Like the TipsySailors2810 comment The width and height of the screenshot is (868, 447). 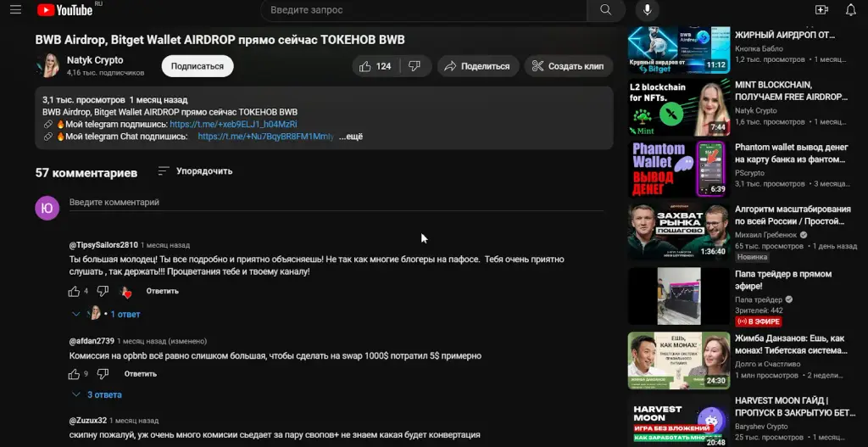[75, 291]
